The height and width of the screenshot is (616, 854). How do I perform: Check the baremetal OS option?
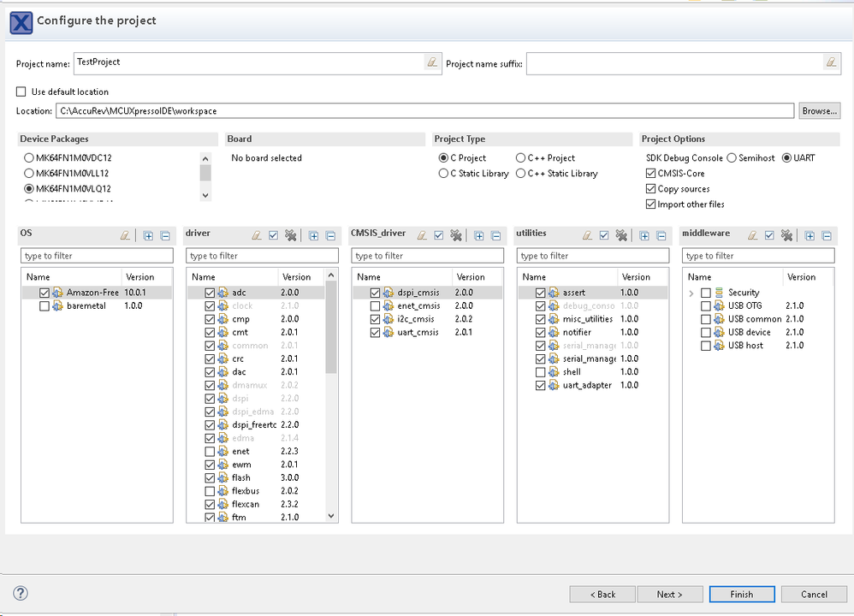click(x=44, y=305)
